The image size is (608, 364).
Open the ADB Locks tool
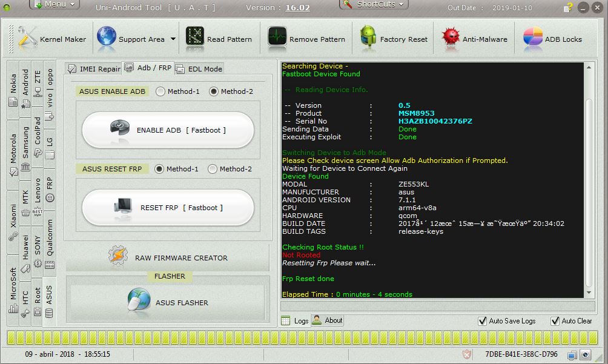pos(552,39)
